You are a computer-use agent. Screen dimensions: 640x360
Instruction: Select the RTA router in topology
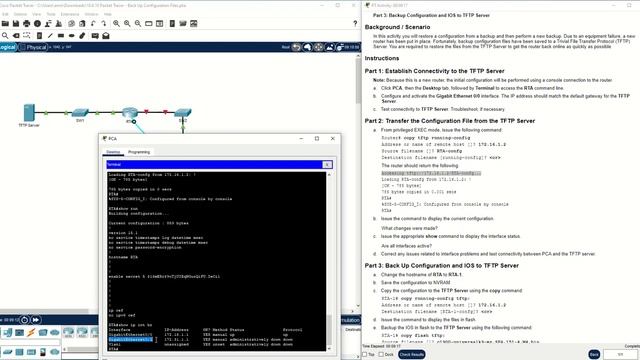(x=130, y=113)
